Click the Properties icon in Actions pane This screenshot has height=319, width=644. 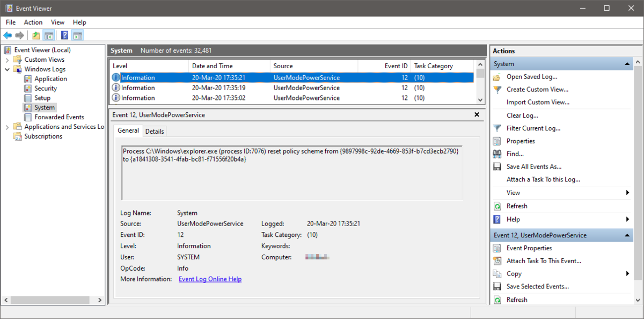pos(497,141)
